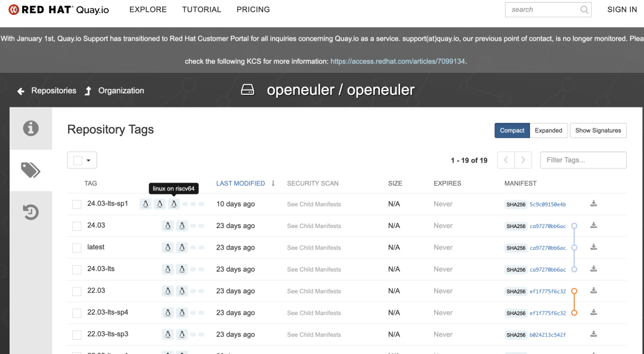Viewport: 644px width, 354px height.
Task: Open the EXPLORE menu
Action: 148,10
